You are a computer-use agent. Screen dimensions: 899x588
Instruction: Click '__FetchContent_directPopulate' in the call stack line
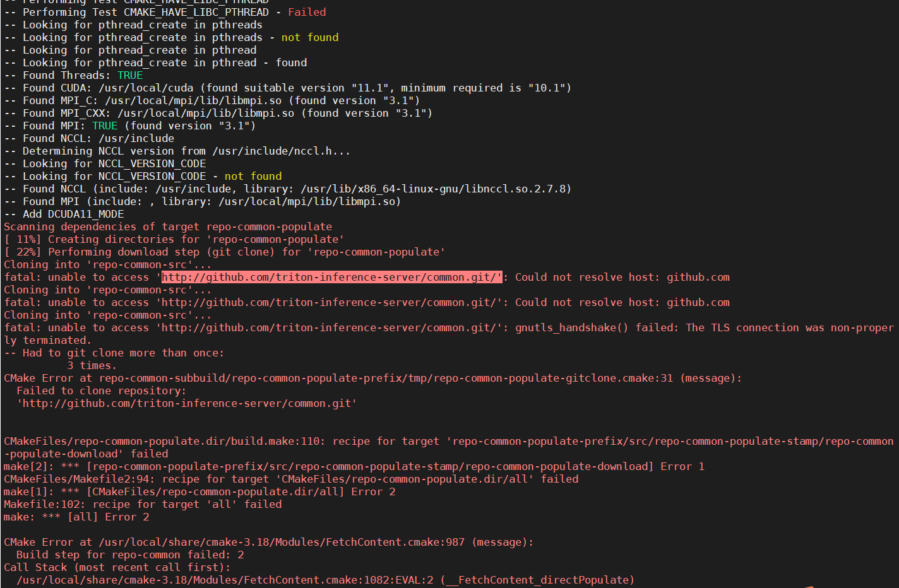[537, 580]
